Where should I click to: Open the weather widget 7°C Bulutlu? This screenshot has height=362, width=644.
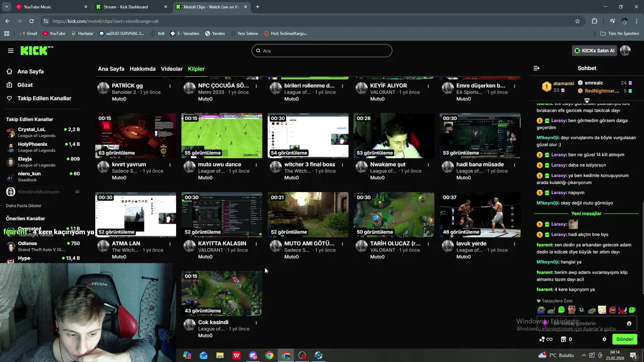tap(556, 355)
